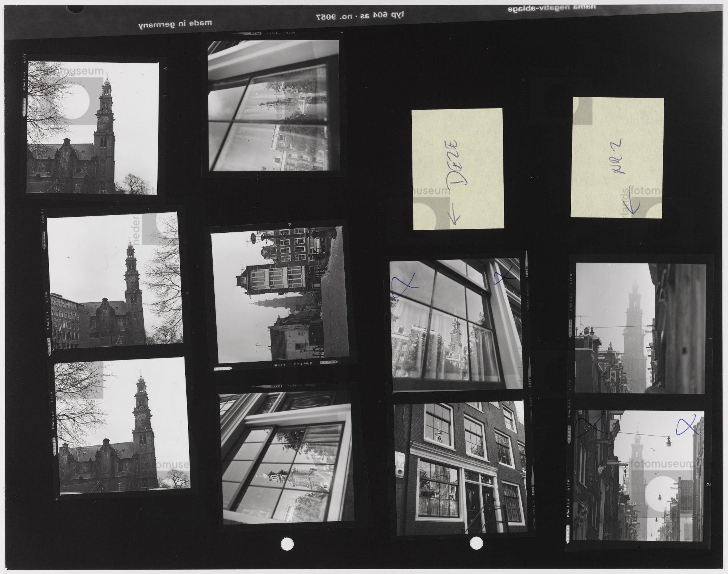The height and width of the screenshot is (574, 728).
Task: Click mirrored 'made in germany' header text
Action: [x=175, y=24]
